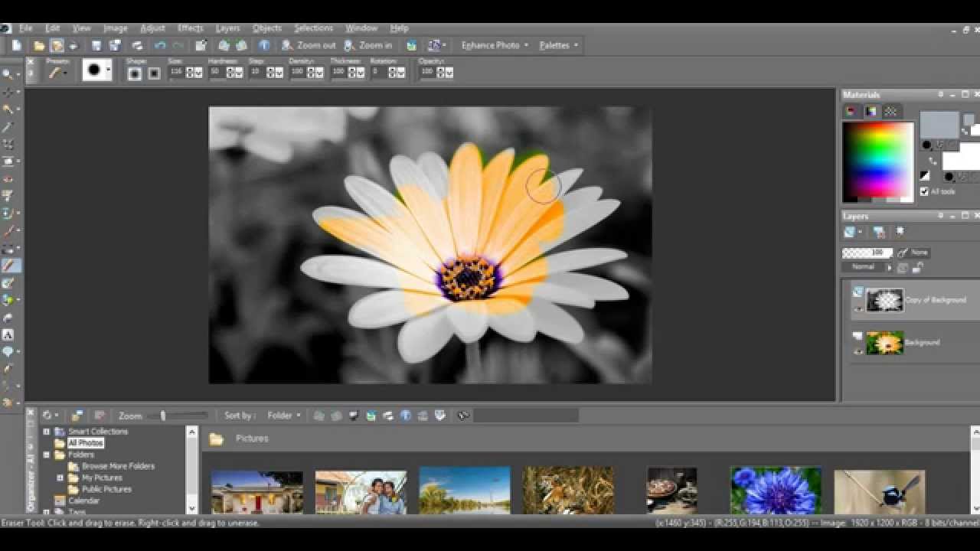Viewport: 980px width, 551px height.
Task: Click the Undo arrow icon
Action: click(x=160, y=46)
